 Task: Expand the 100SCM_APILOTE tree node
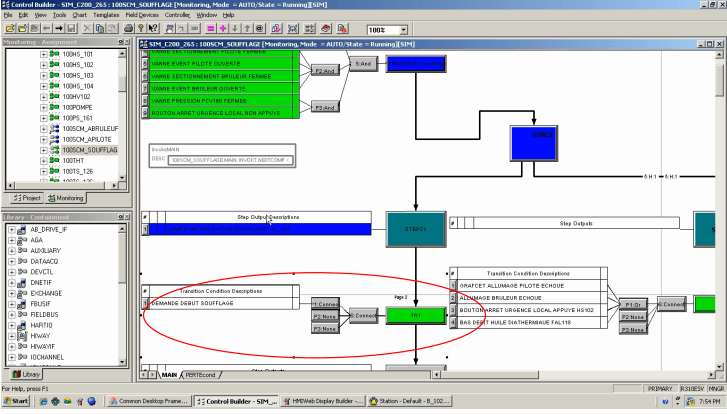[43, 139]
